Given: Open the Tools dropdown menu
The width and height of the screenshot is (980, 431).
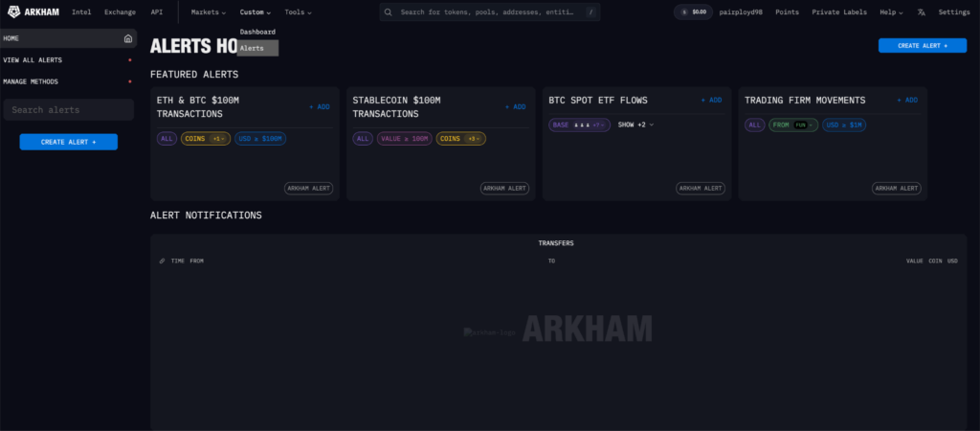Looking at the screenshot, I should pyautogui.click(x=298, y=12).
